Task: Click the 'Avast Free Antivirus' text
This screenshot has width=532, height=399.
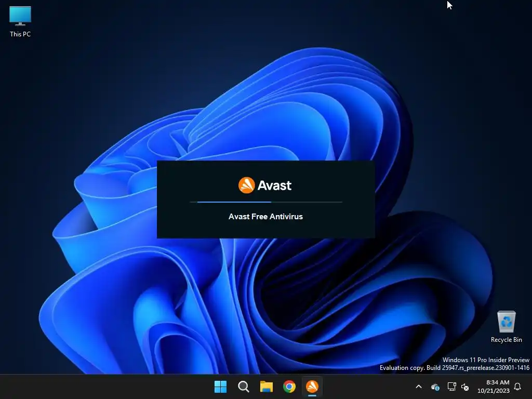Action: 265,217
